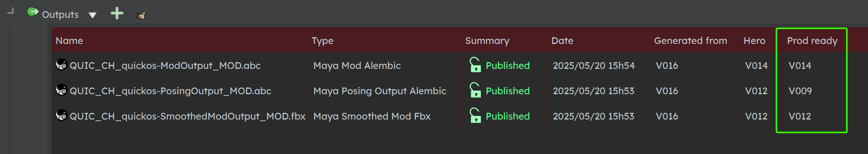This screenshot has width=868, height=154.
Task: Sort by the Date column header
Action: tap(562, 41)
